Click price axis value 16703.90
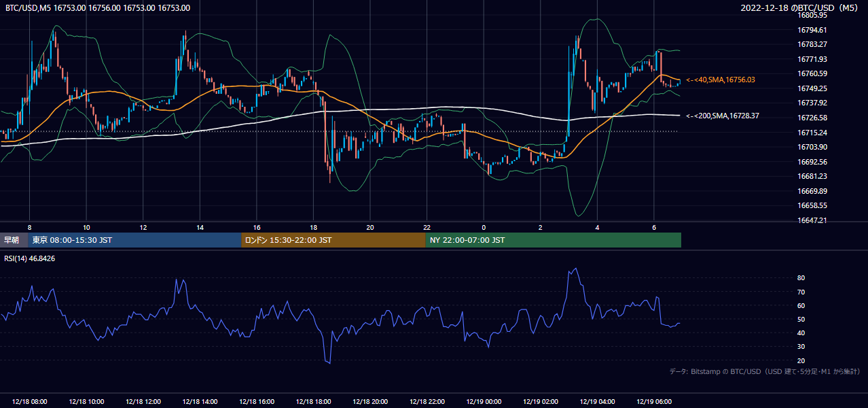Screen dimensions: 868x408 812,147
